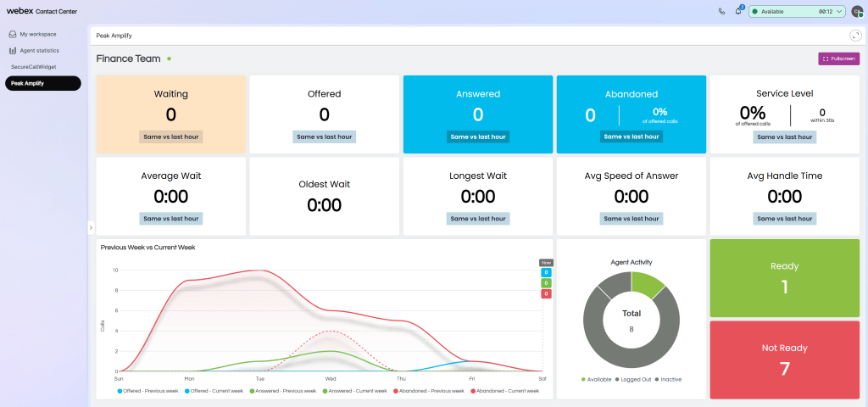Click the Waiting tile's Same vs last hour label
The width and height of the screenshot is (868, 407).
pyautogui.click(x=171, y=137)
